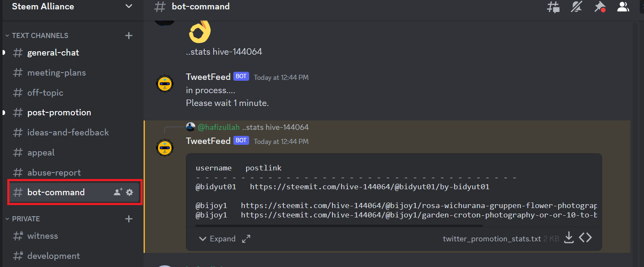
Task: Open bot-command channel settings gear
Action: (129, 192)
